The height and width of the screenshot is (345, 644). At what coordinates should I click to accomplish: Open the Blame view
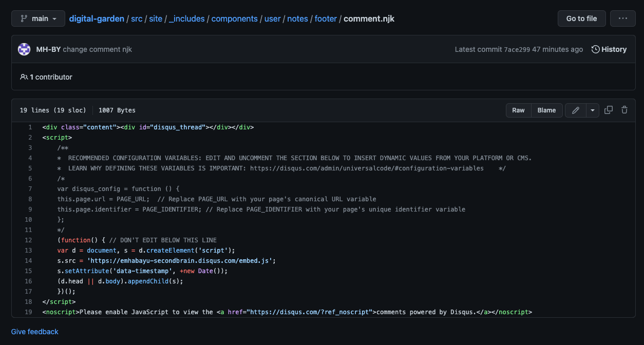click(546, 110)
